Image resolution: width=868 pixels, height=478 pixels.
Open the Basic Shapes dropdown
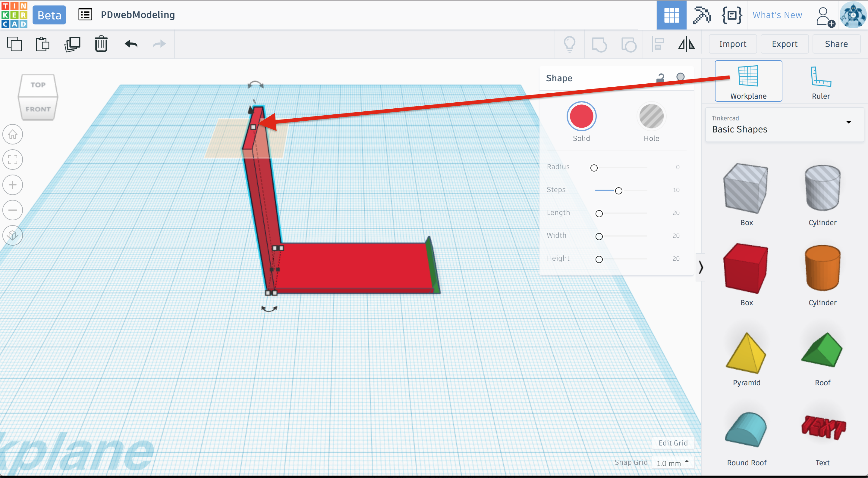click(784, 125)
